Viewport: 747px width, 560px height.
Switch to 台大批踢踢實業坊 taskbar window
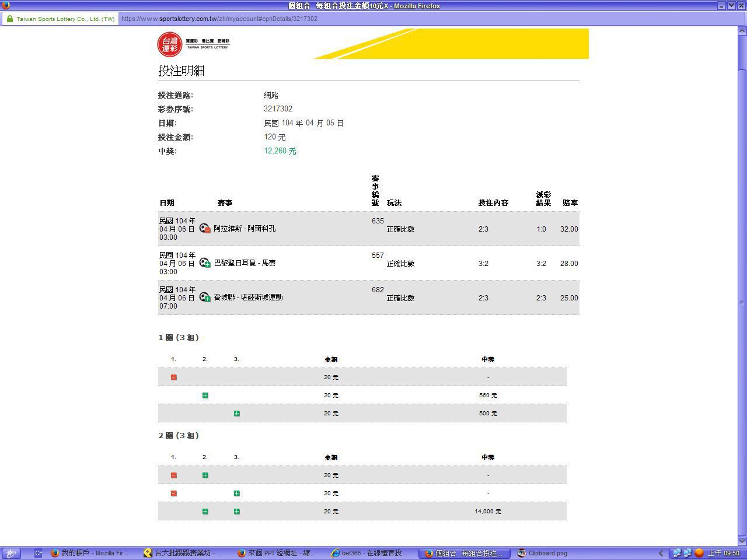(x=183, y=553)
